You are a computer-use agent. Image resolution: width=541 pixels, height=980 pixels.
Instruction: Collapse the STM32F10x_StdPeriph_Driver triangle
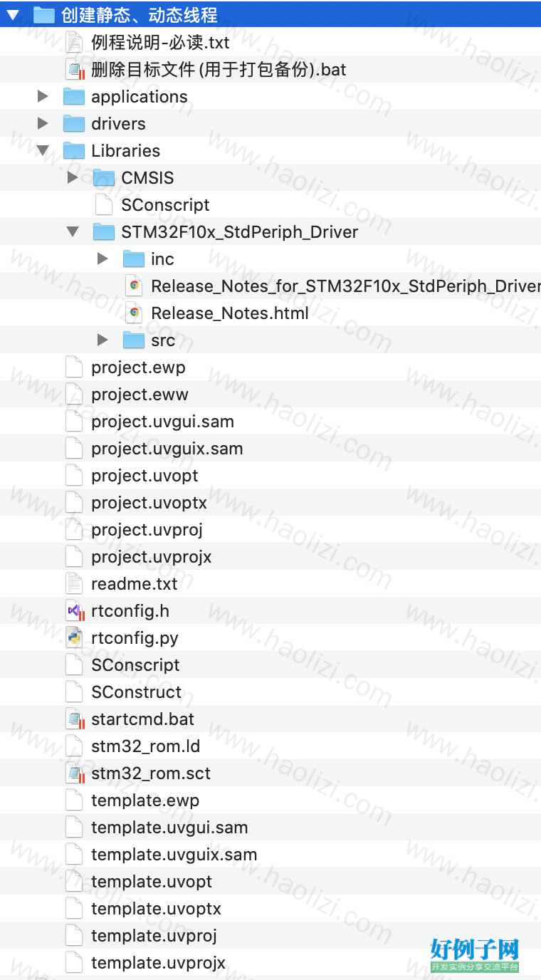pos(73,231)
